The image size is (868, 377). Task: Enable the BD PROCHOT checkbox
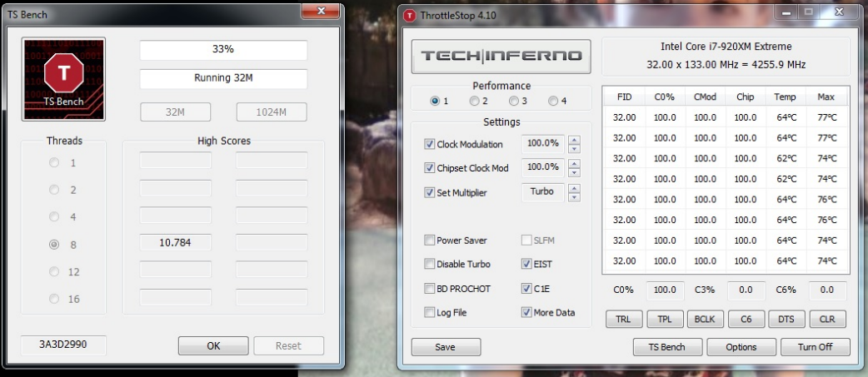(x=429, y=289)
